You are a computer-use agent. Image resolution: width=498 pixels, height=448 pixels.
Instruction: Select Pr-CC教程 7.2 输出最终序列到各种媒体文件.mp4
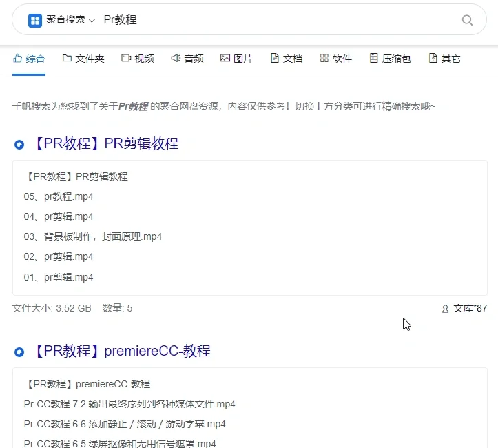(x=129, y=404)
